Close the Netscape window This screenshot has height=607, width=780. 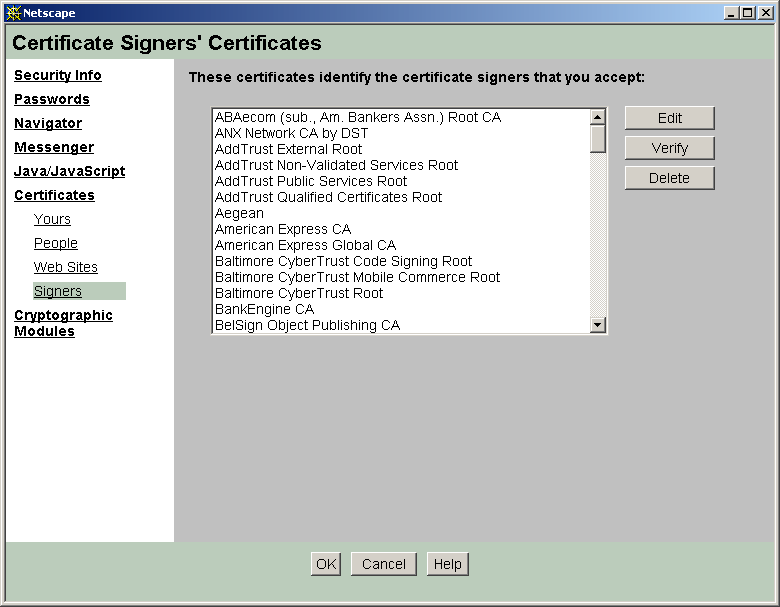tap(766, 13)
